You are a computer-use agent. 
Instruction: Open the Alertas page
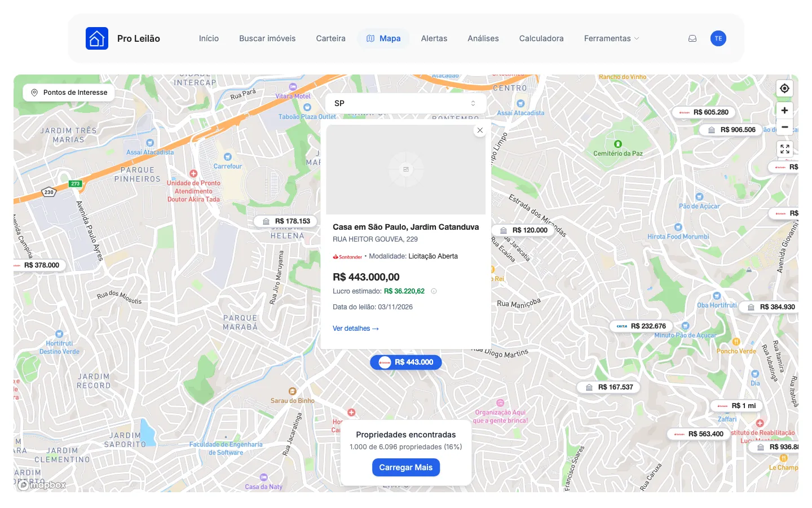coord(434,38)
